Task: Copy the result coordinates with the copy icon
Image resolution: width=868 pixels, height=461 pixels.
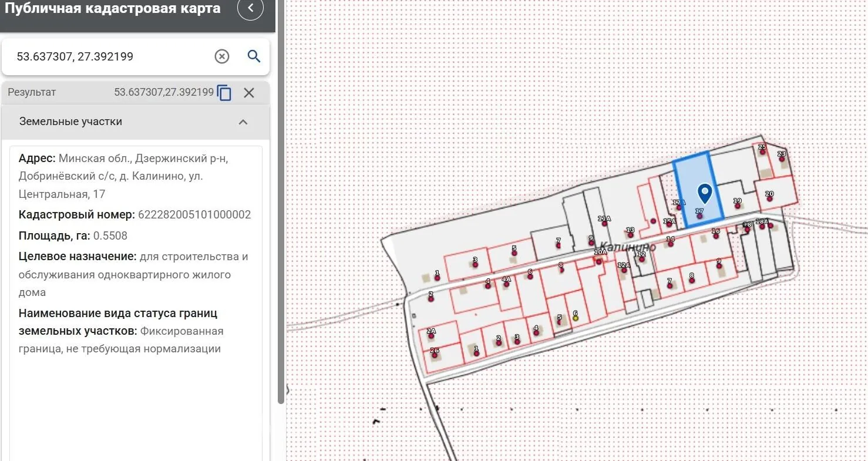Action: point(224,93)
